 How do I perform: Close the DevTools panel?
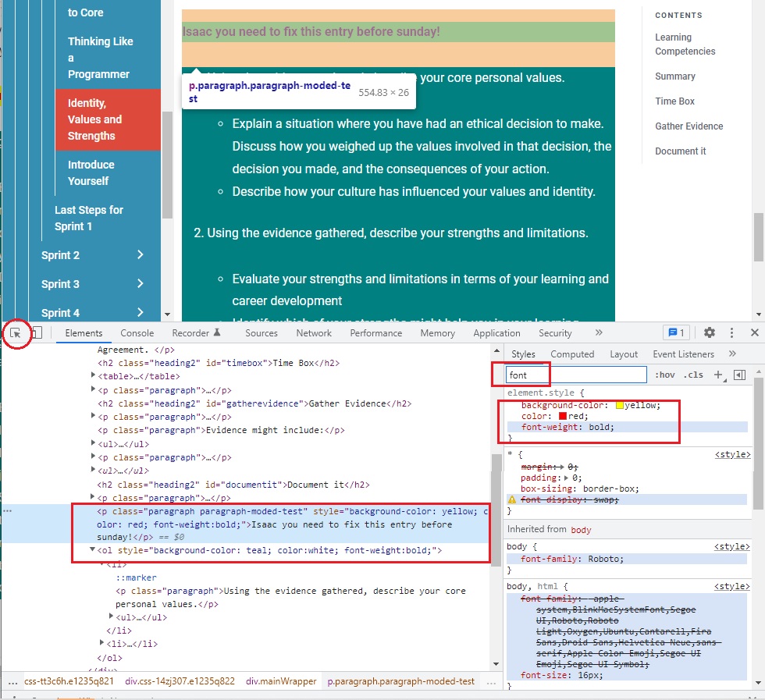(754, 332)
